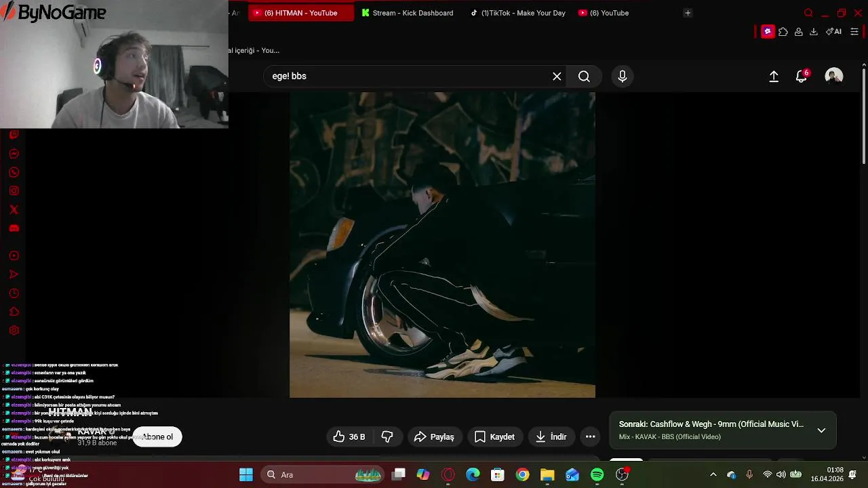
Task: Open more actions three-dot menu
Action: 591,437
